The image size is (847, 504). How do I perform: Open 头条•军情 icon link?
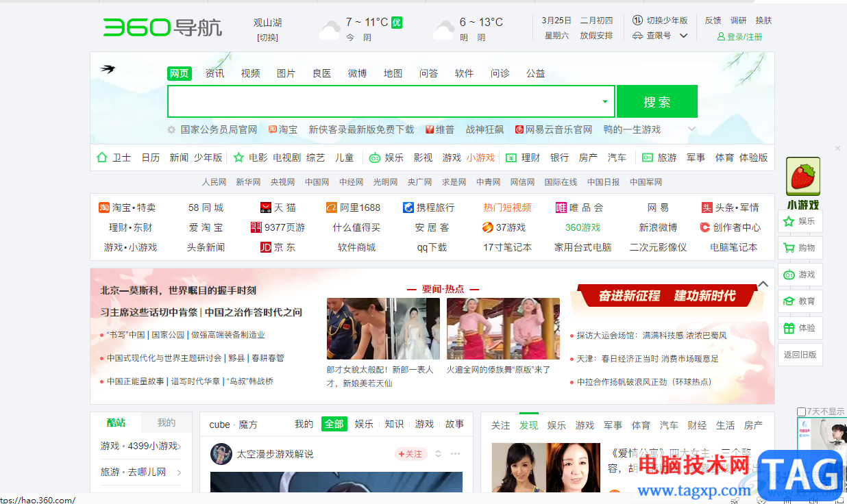pos(707,207)
